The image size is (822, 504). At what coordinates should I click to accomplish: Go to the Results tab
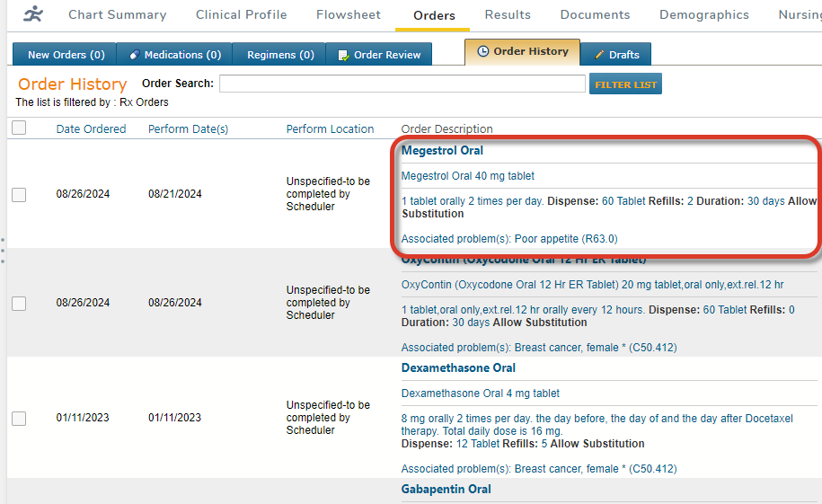pos(508,14)
